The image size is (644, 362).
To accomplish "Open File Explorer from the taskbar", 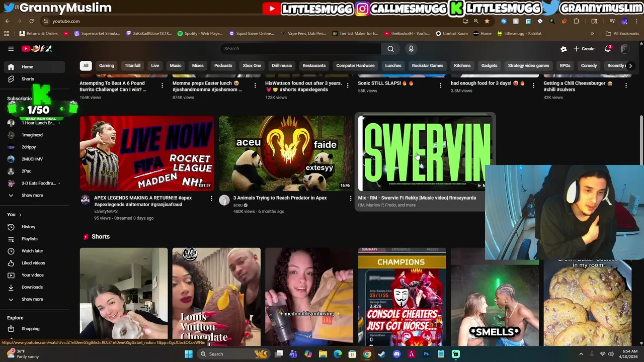I will click(x=323, y=354).
